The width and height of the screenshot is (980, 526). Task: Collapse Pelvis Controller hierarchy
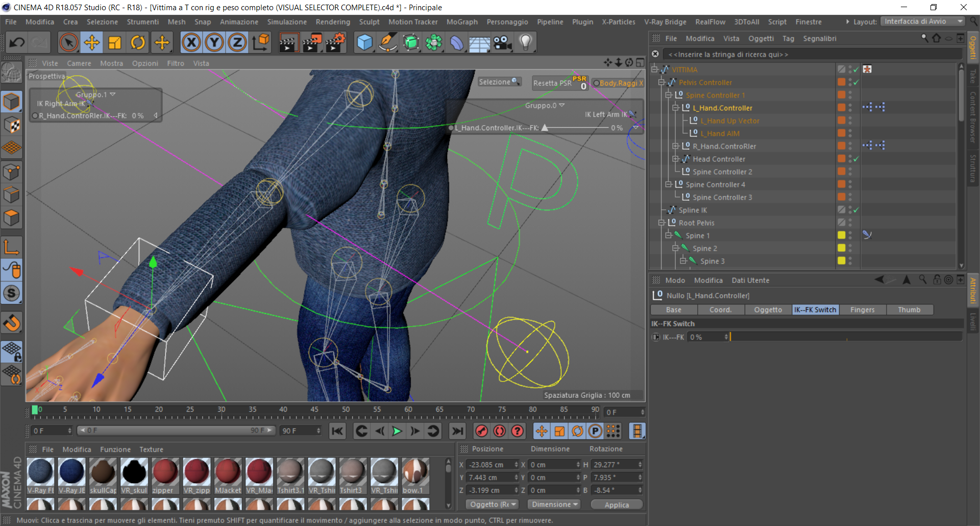pos(661,82)
